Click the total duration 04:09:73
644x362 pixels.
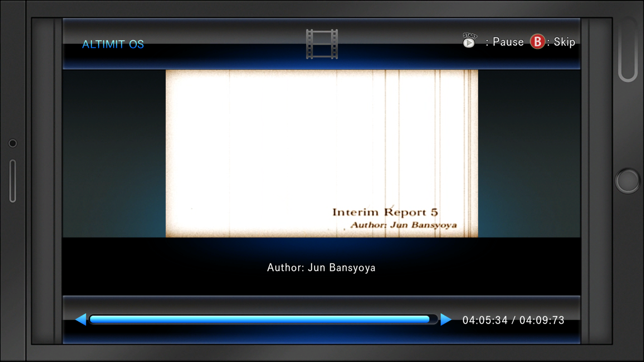click(x=542, y=320)
